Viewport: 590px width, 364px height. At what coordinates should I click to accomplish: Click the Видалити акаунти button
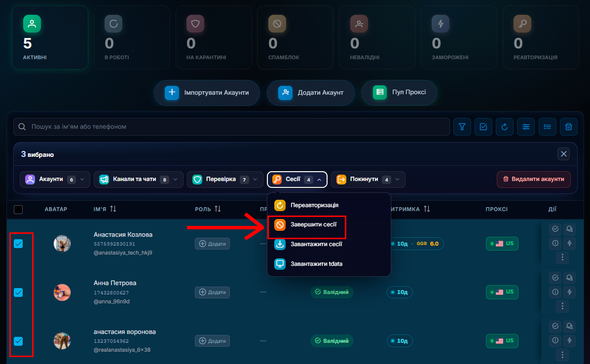click(x=534, y=180)
